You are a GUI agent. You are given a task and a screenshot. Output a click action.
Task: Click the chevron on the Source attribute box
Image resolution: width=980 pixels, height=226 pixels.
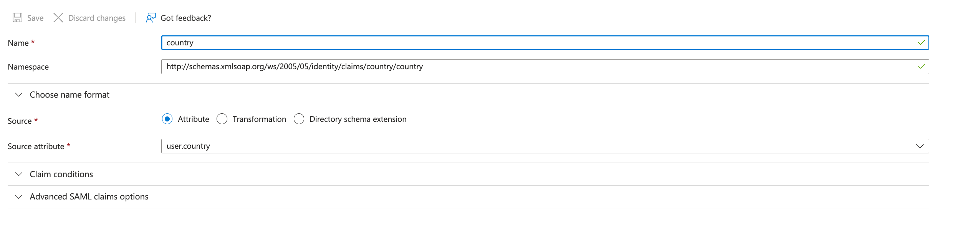[919, 146]
